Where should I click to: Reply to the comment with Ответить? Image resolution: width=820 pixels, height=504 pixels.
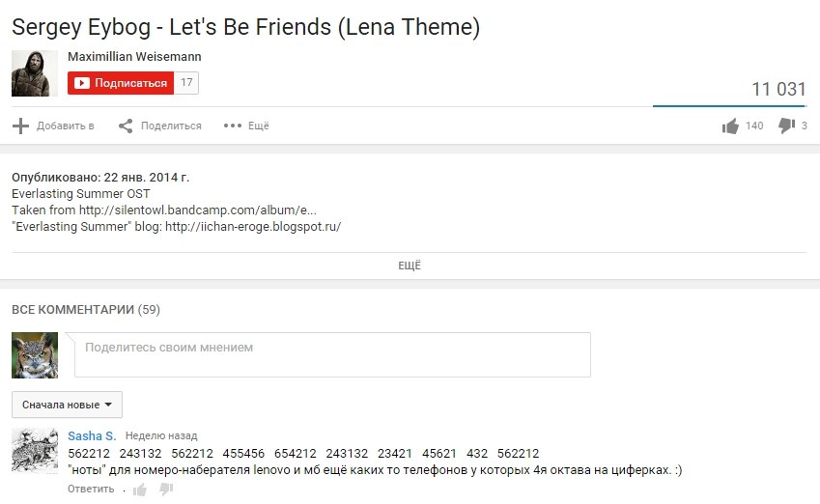click(91, 489)
